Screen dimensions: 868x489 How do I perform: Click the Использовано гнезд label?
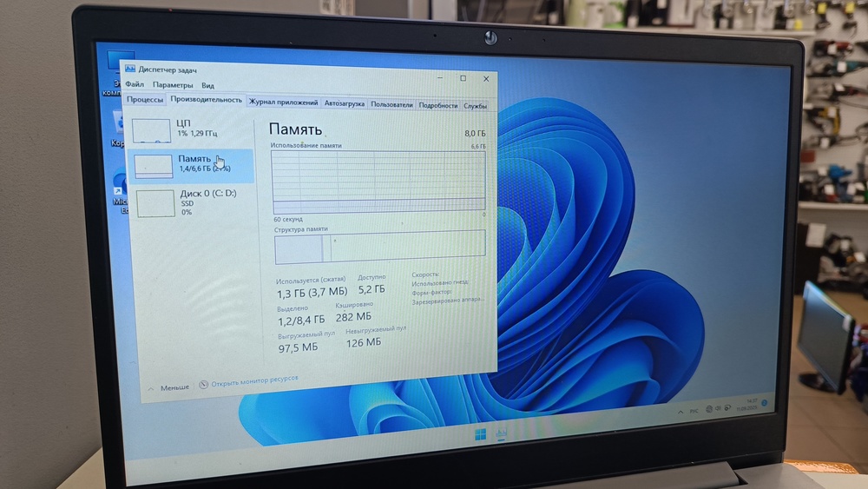point(439,282)
